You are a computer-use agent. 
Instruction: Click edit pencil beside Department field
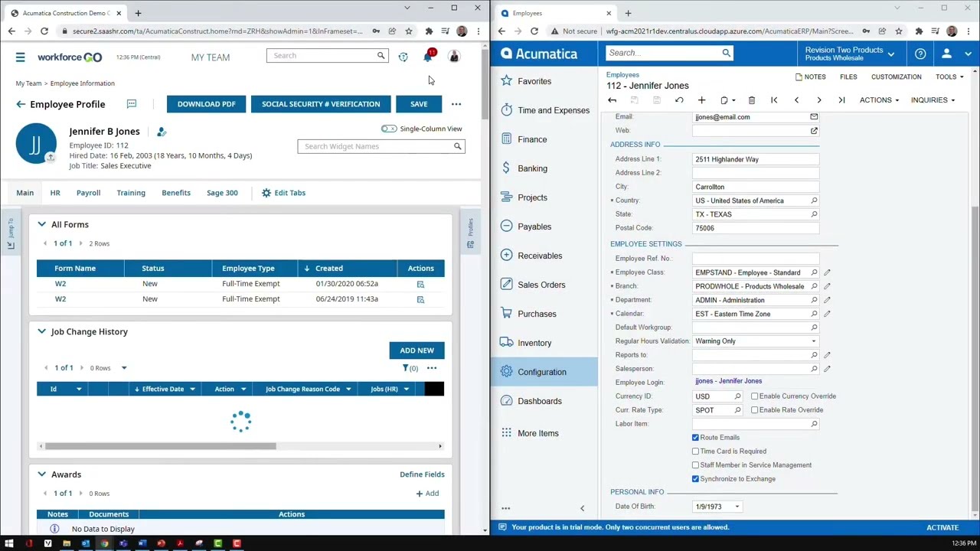(x=827, y=300)
